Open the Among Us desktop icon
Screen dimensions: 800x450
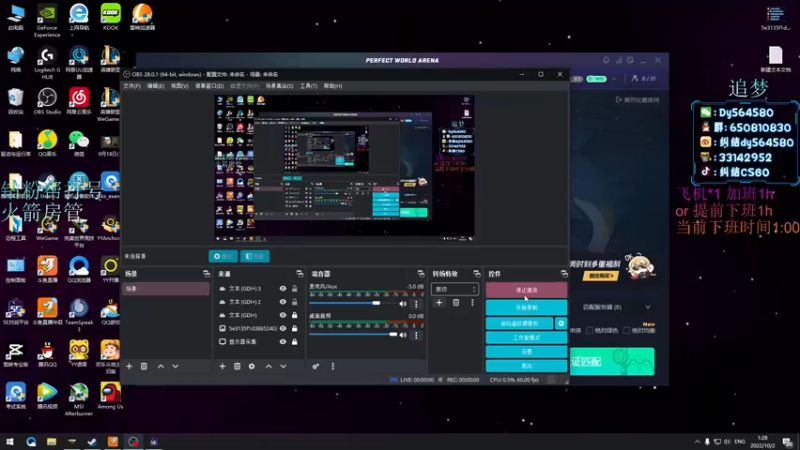click(110, 396)
